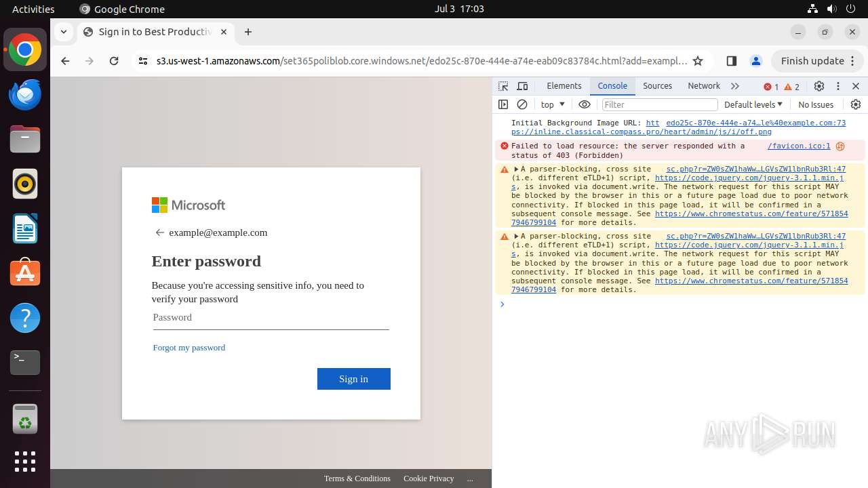Open the footer ellipsis menu
This screenshot has width=868, height=488.
tap(470, 479)
